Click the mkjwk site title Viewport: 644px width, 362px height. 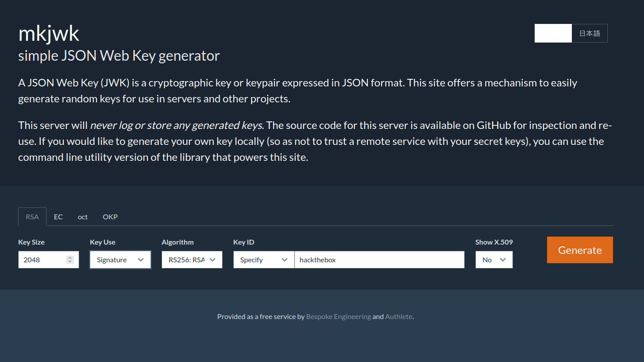click(49, 34)
